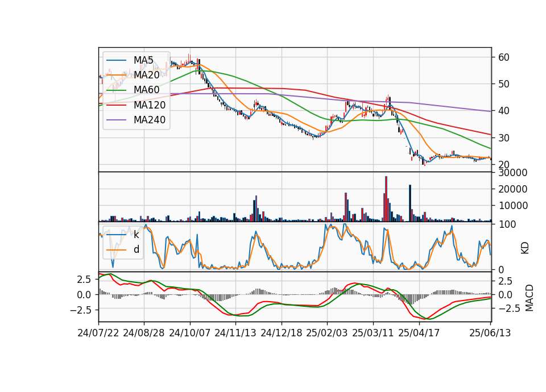Click the 30 price axis tick label
Image resolution: width=546 pixels, height=392 pixels.
[x=503, y=138]
